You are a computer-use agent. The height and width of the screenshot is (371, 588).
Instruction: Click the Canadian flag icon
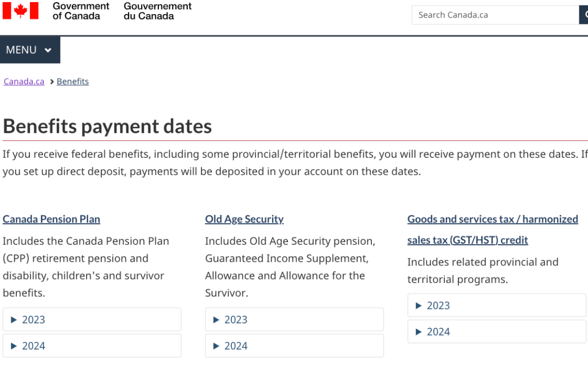click(x=21, y=11)
